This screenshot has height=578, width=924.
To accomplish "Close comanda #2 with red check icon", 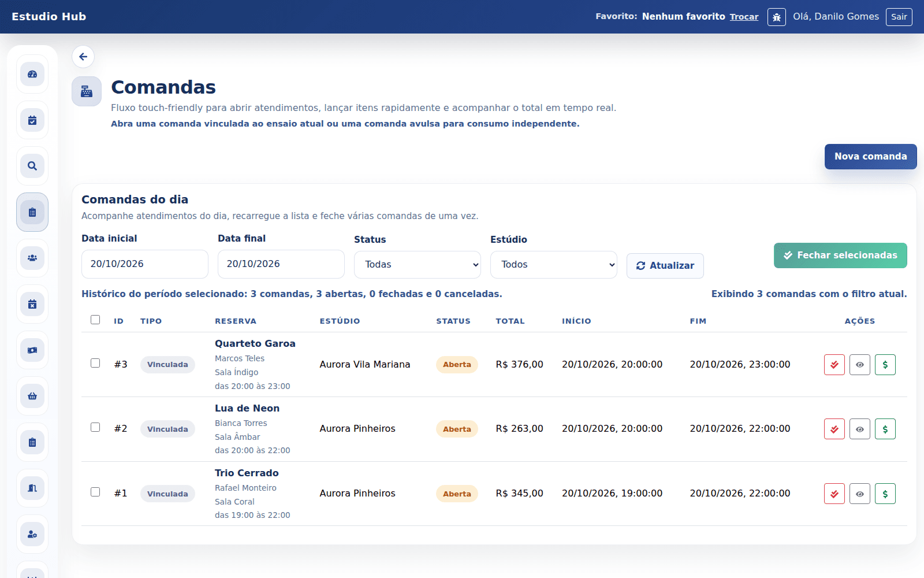I will pos(834,429).
